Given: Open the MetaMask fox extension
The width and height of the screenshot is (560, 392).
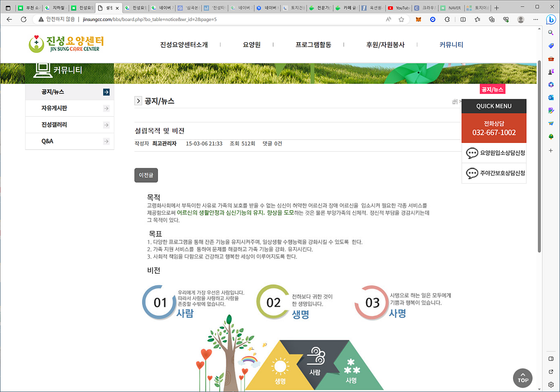Looking at the screenshot, I should point(419,19).
